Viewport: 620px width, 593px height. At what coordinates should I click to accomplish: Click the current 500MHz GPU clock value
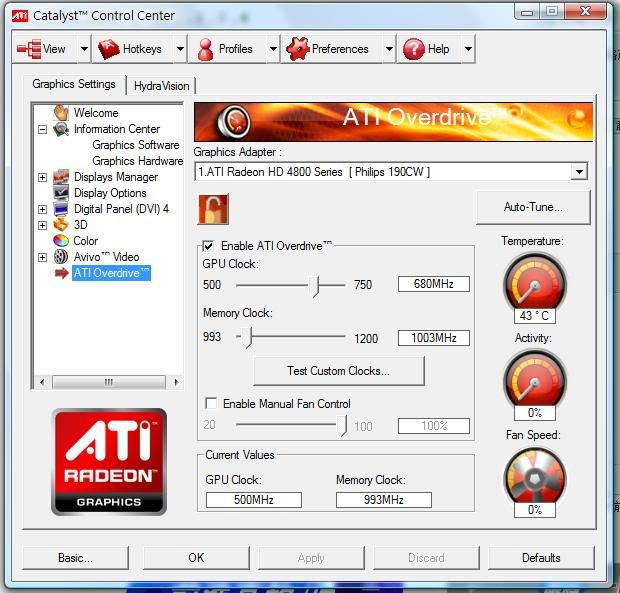254,500
